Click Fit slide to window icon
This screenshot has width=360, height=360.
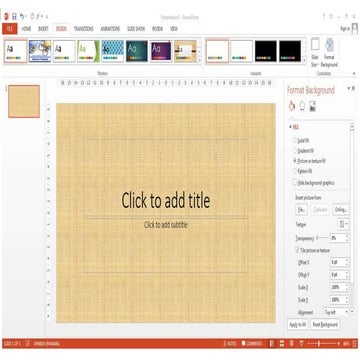point(354,343)
